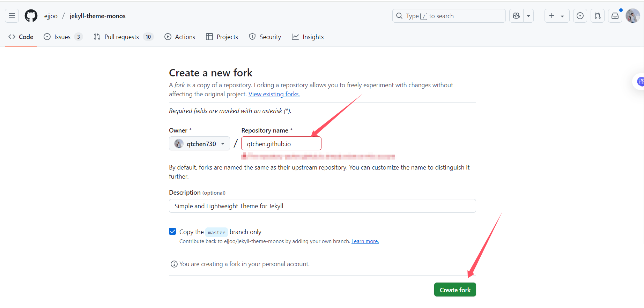Switch to the Pull requests tab

pos(124,37)
